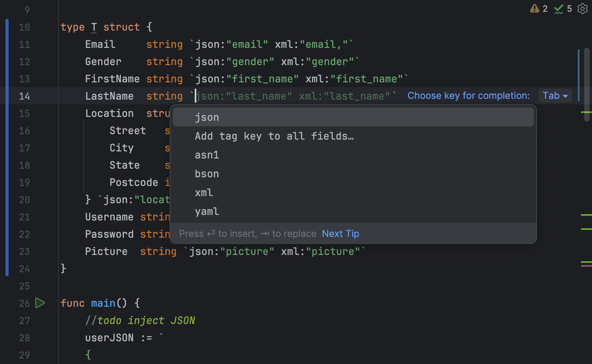
Task: Open the inspection widget settings gear
Action: click(x=583, y=9)
